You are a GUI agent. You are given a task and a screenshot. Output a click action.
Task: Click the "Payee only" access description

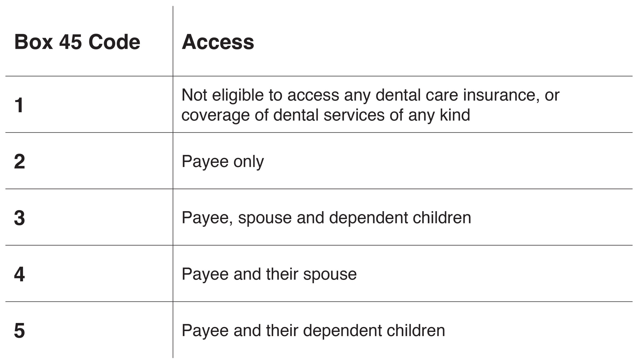[x=222, y=162]
